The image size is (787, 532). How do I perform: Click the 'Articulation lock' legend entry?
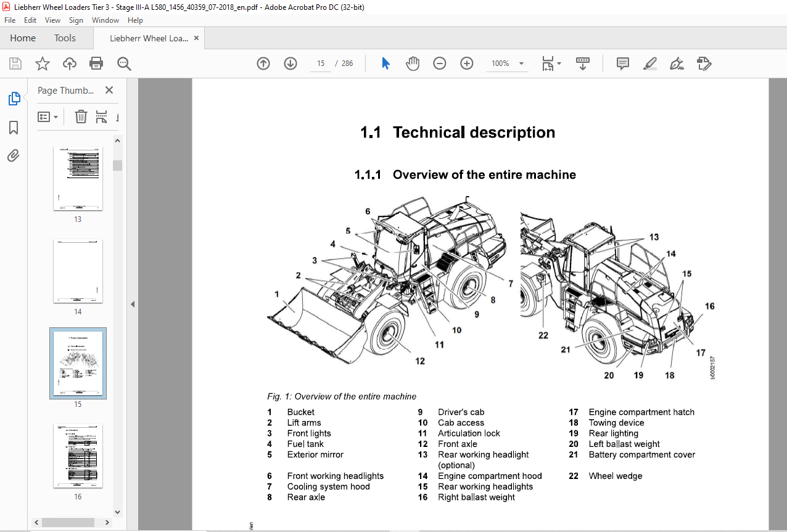tap(469, 433)
